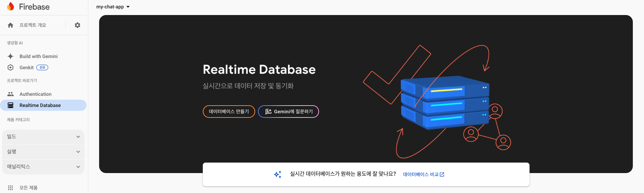Click the database server illustration
The height and width of the screenshot is (193, 644).
click(445, 102)
